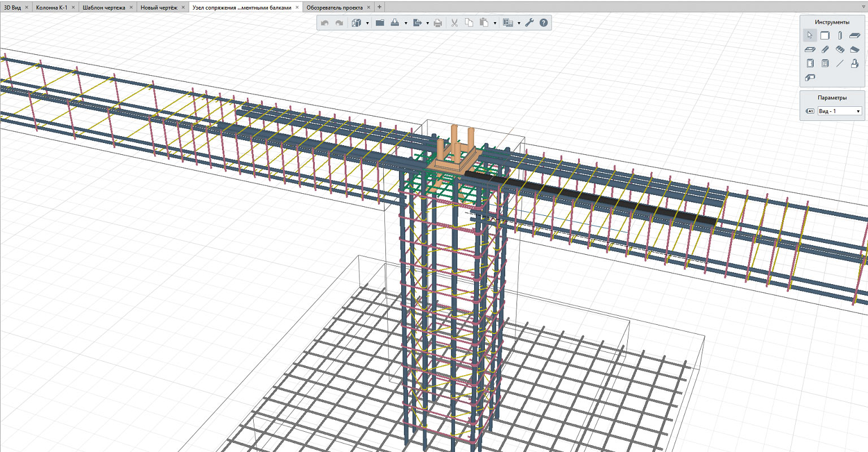Viewport: 868px width, 452px height.
Task: Switch to the Обозреватель проекта tab
Action: (x=335, y=7)
